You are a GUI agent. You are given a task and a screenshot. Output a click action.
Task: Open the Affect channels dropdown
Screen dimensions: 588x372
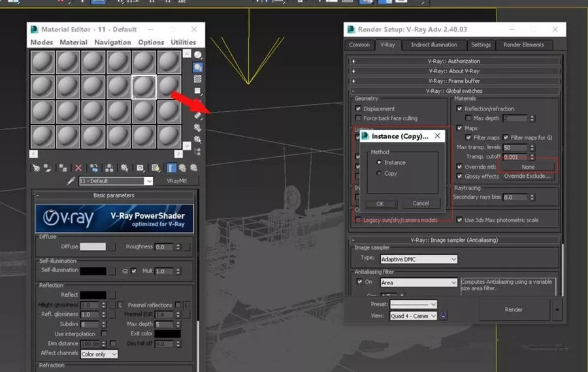tap(99, 354)
